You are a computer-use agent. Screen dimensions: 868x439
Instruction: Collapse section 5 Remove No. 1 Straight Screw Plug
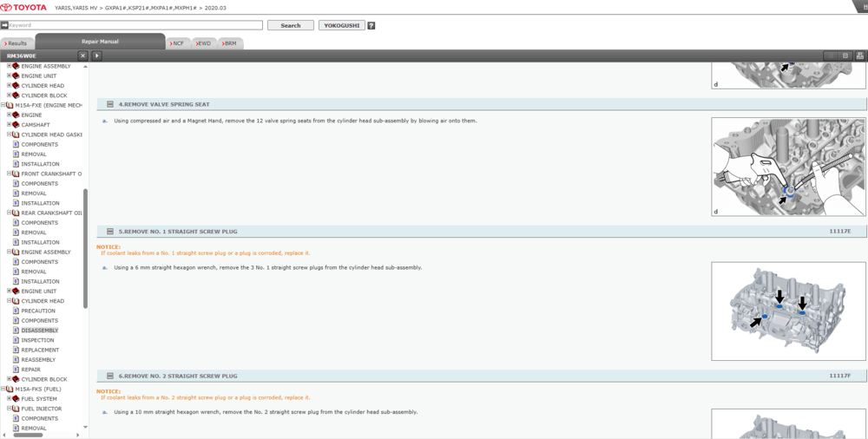pos(110,232)
